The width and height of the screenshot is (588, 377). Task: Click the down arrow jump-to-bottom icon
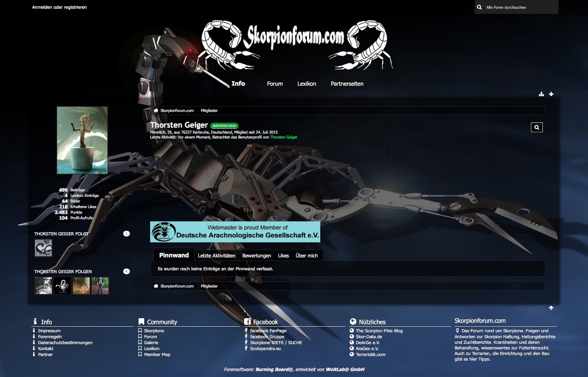click(551, 94)
